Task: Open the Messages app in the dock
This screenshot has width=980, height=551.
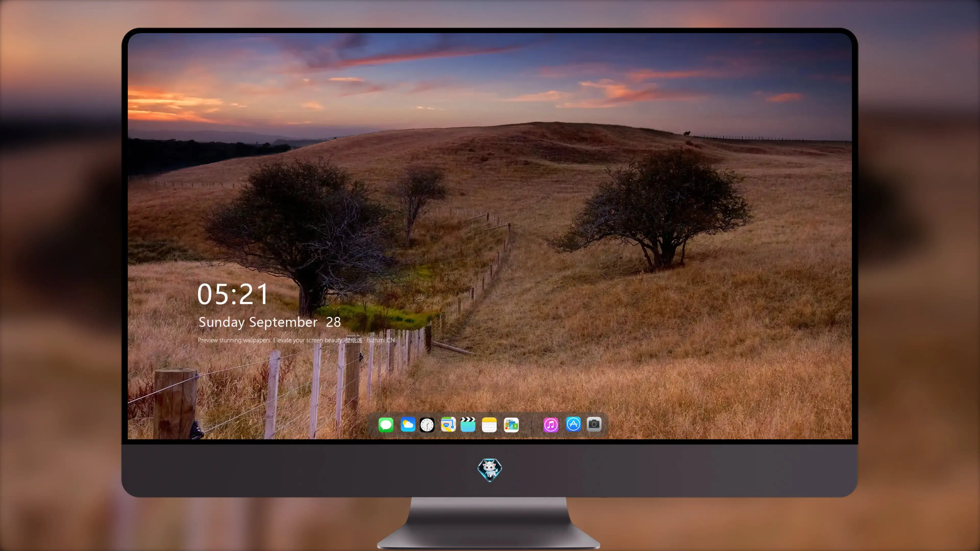Action: pos(386,424)
